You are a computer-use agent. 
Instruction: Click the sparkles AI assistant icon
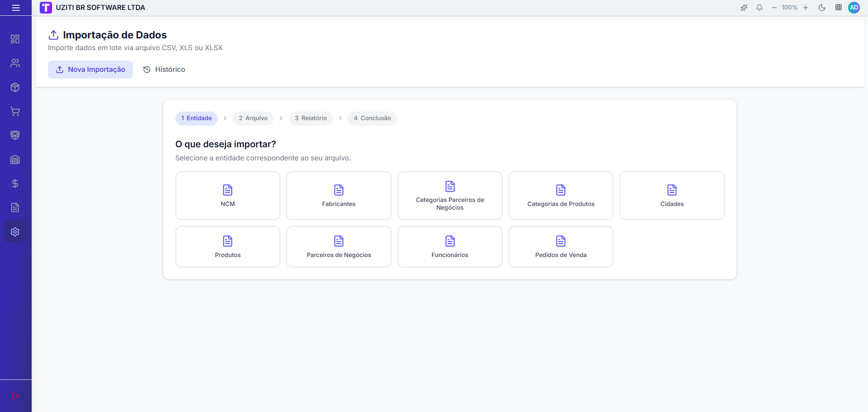click(744, 8)
